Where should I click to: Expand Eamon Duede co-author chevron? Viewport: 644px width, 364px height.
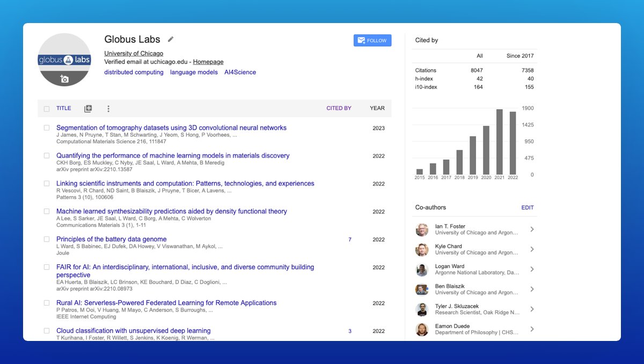532,329
